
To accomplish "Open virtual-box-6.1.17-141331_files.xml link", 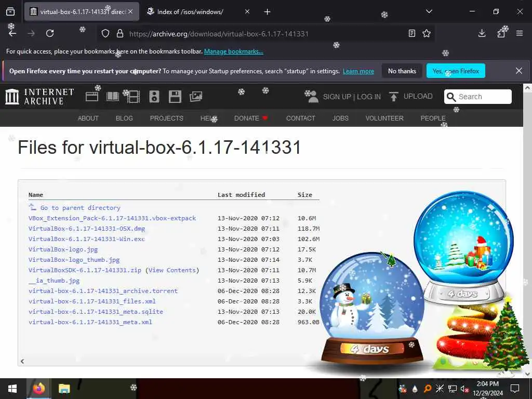I will (92, 301).
